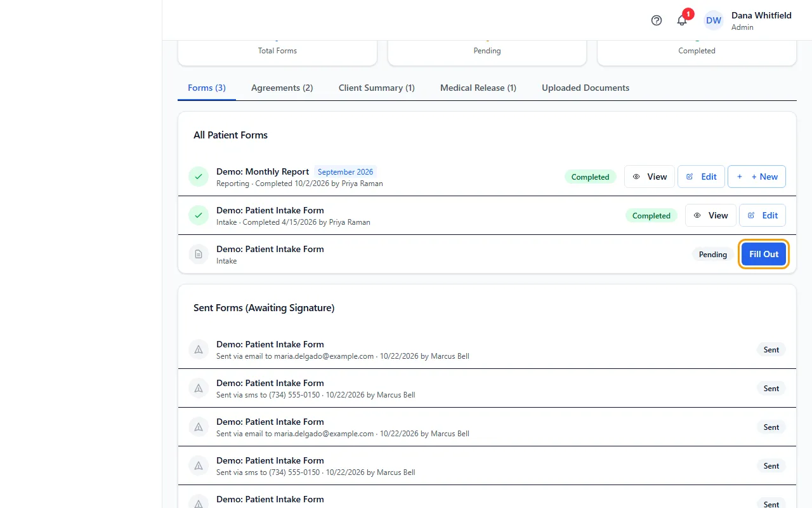Click the All Patient Forms heading
812x508 pixels.
(230, 135)
